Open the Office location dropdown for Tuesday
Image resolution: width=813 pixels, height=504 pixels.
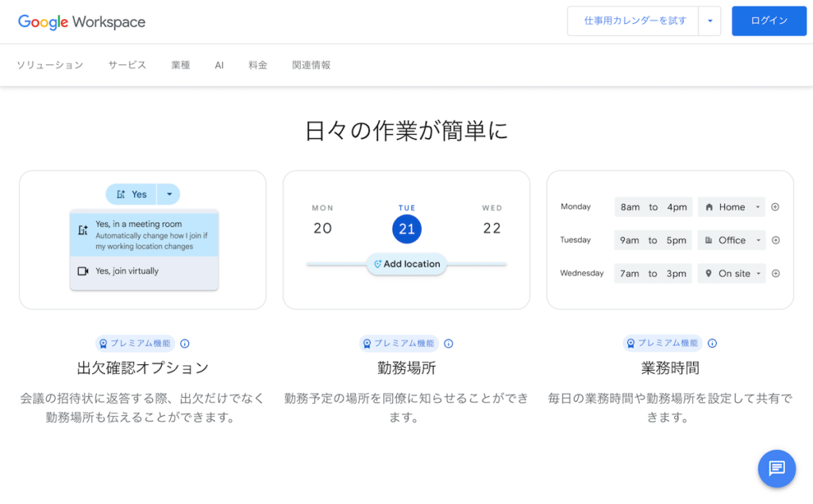tap(731, 240)
